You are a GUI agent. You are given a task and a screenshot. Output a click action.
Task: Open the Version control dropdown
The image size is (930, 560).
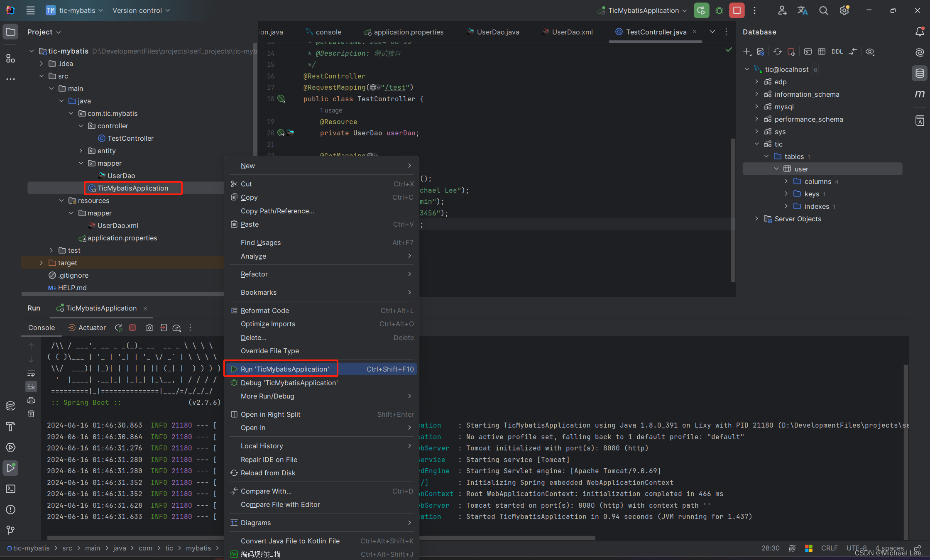[x=141, y=10]
